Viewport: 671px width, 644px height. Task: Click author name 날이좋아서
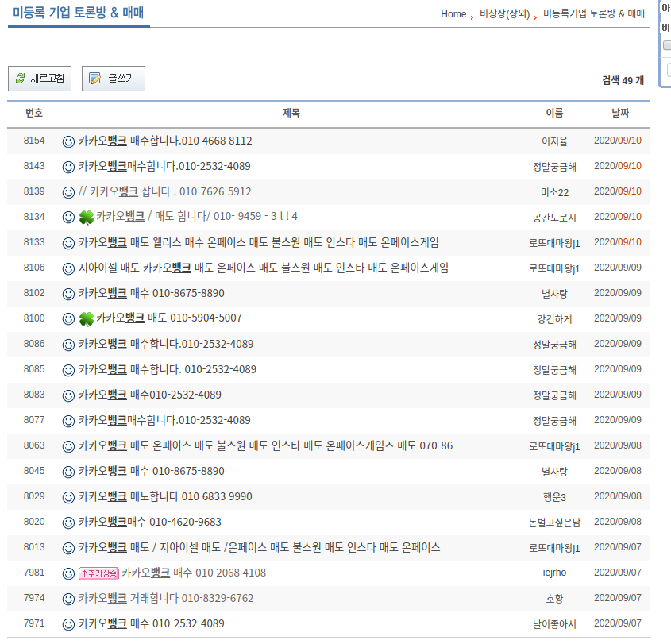[x=554, y=624]
